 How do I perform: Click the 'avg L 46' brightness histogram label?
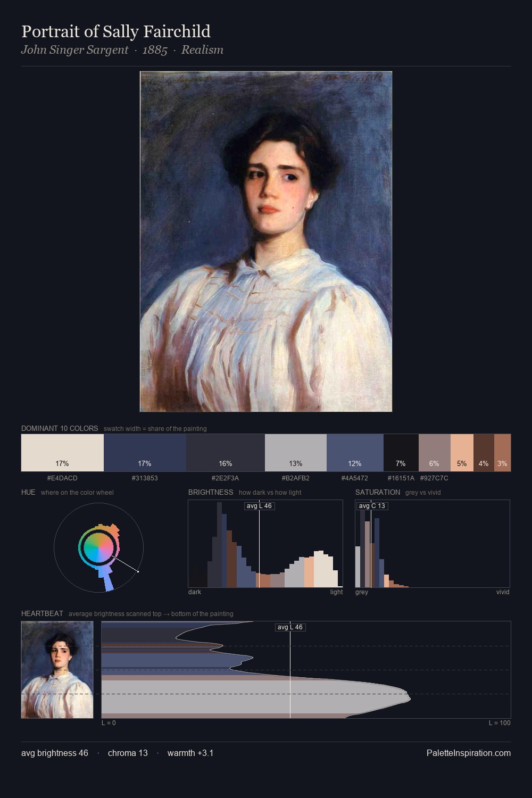pos(259,506)
